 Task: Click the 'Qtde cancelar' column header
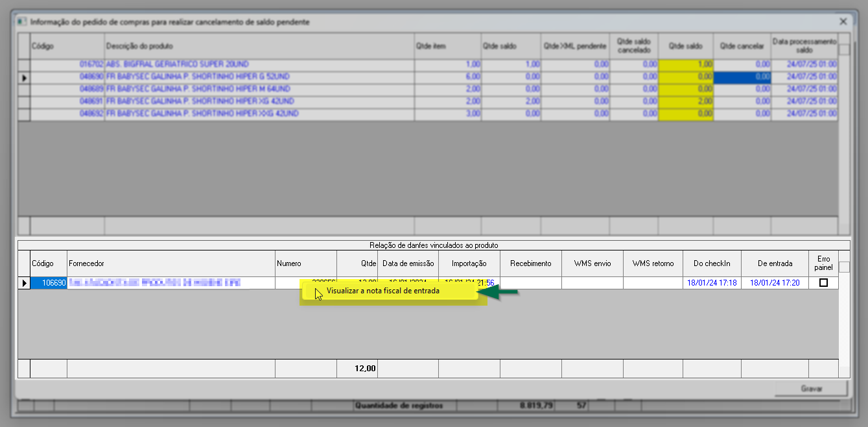[x=742, y=47]
